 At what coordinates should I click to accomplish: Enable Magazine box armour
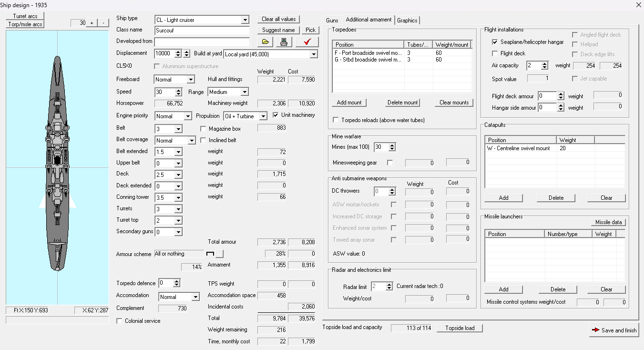click(x=204, y=129)
